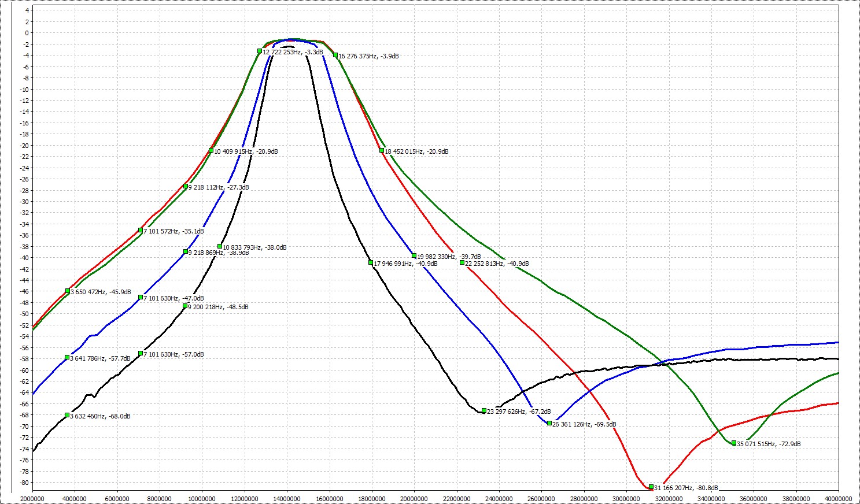This screenshot has height=504, width=860.
Task: Select the 17 946 991Hz, -40.9dB marker
Action: [371, 263]
